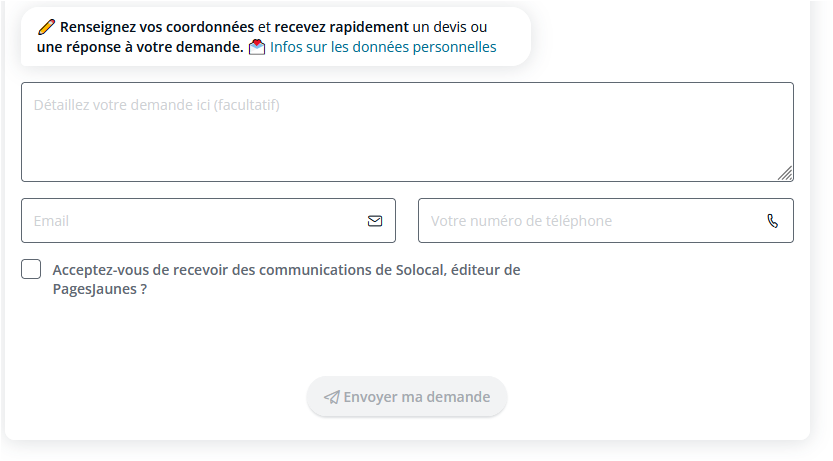Focus the 'Détaillez votre demande ici' textarea
The image size is (833, 461).
407,132
